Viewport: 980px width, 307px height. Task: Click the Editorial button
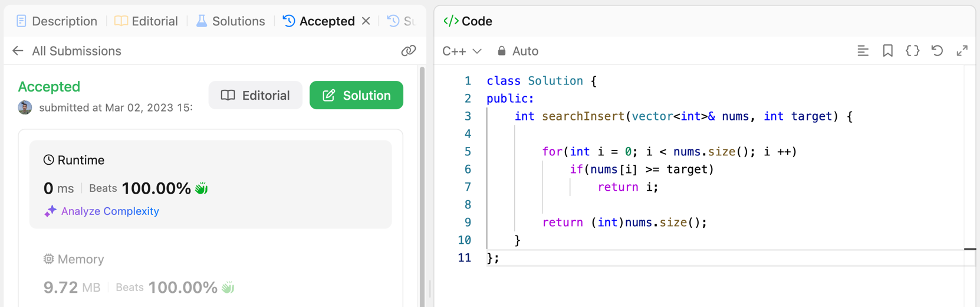pyautogui.click(x=255, y=95)
